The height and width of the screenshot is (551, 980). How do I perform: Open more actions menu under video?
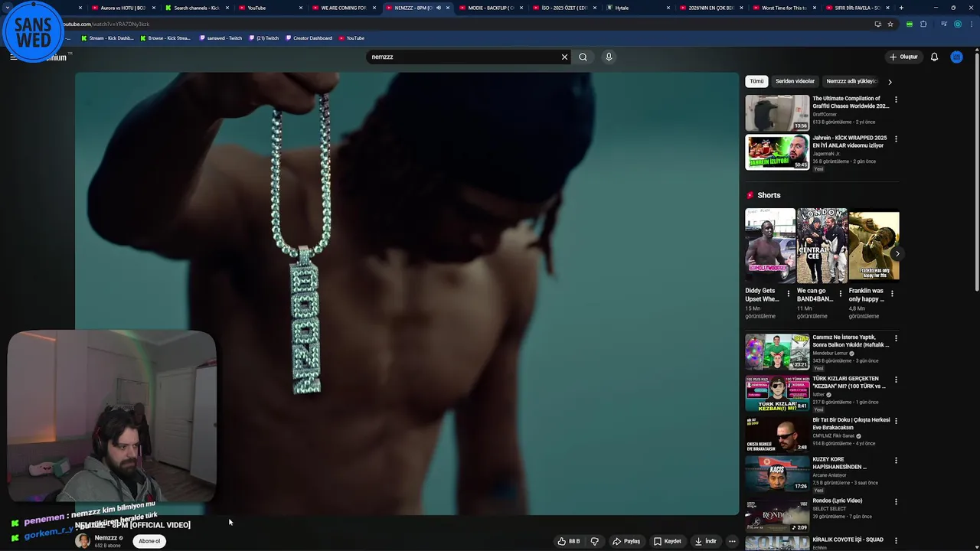pos(732,541)
